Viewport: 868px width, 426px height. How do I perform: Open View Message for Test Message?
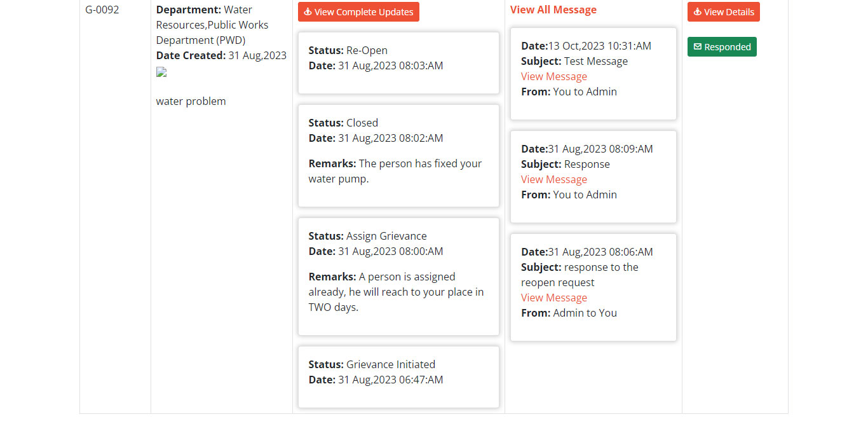[x=553, y=76]
